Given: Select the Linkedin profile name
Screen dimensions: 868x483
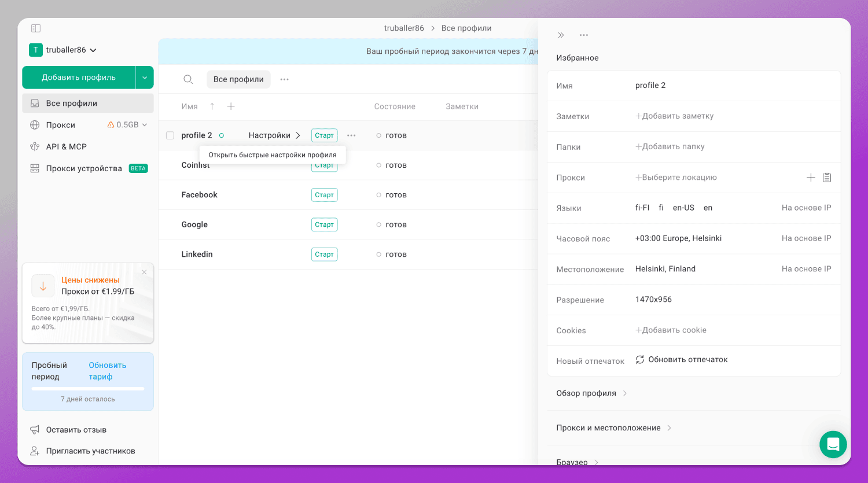Looking at the screenshot, I should (x=197, y=255).
